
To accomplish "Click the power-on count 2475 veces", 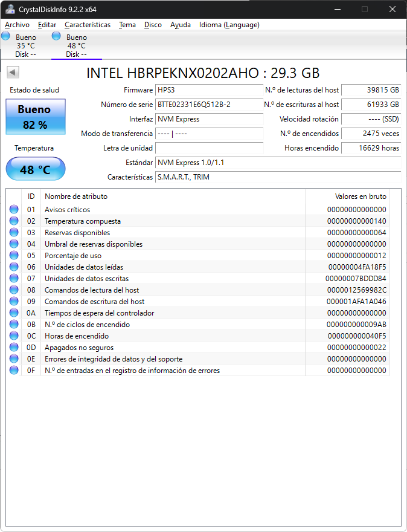I will tap(371, 134).
